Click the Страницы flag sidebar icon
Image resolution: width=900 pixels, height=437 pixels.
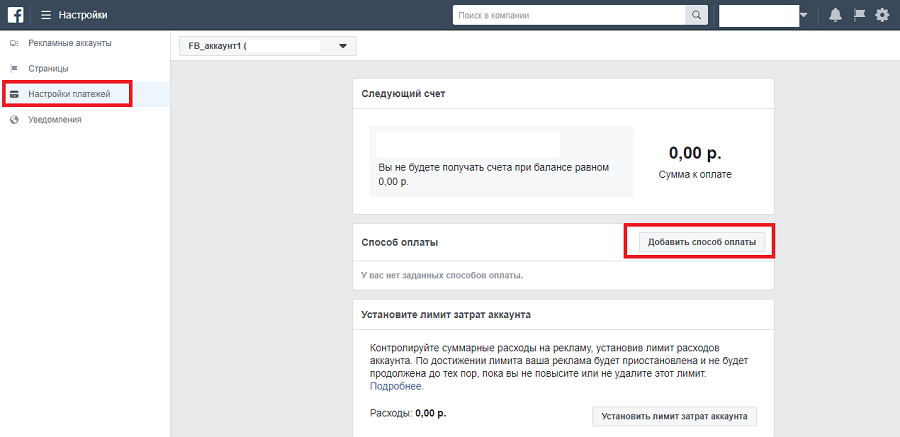pos(14,69)
